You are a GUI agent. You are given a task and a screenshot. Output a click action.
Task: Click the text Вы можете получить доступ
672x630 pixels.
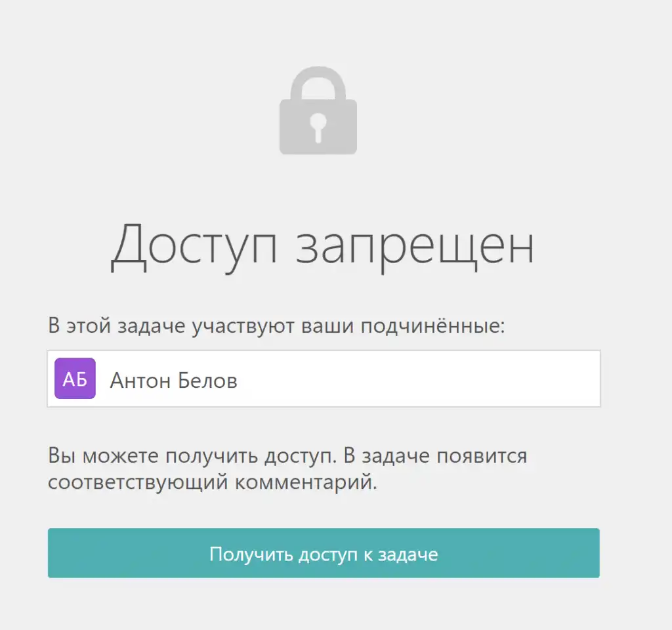(192, 455)
